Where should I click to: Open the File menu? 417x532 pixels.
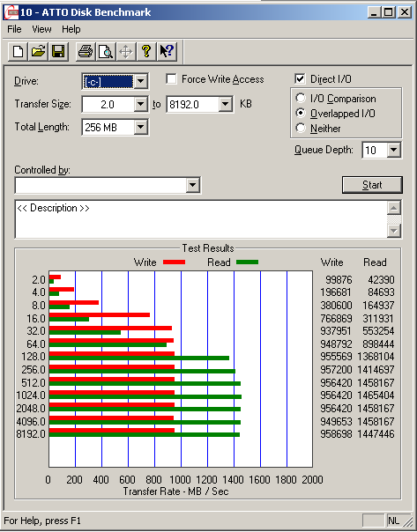tap(14, 30)
